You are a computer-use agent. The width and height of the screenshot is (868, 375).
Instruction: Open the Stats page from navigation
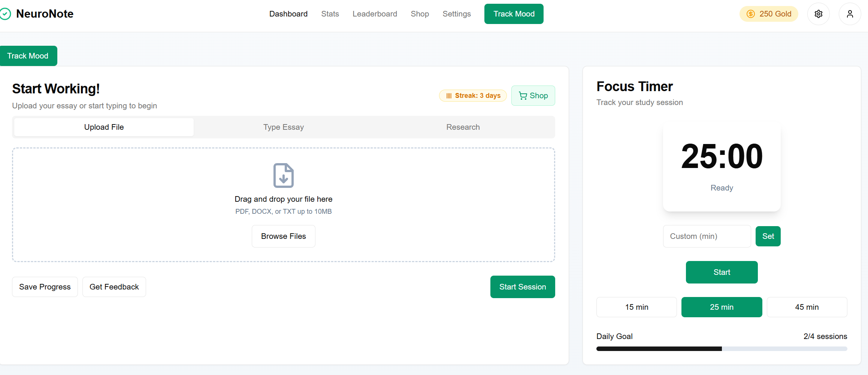click(330, 14)
